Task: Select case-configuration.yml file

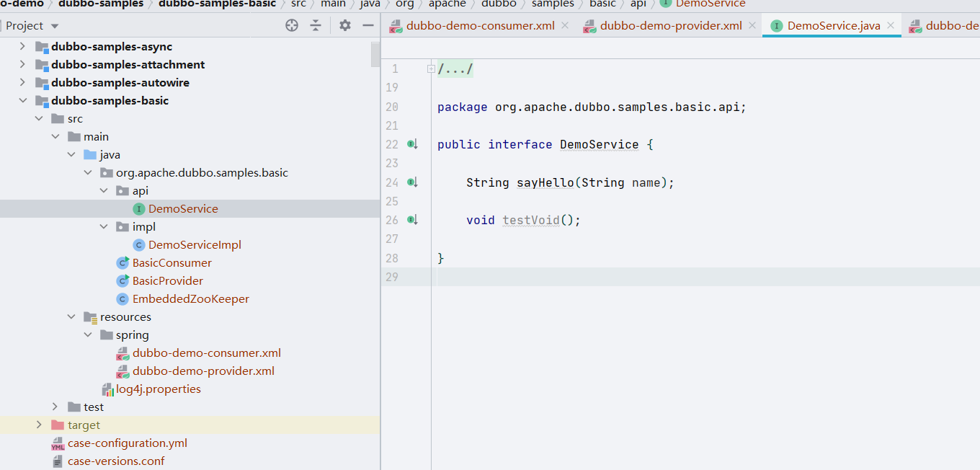Action: pos(128,443)
